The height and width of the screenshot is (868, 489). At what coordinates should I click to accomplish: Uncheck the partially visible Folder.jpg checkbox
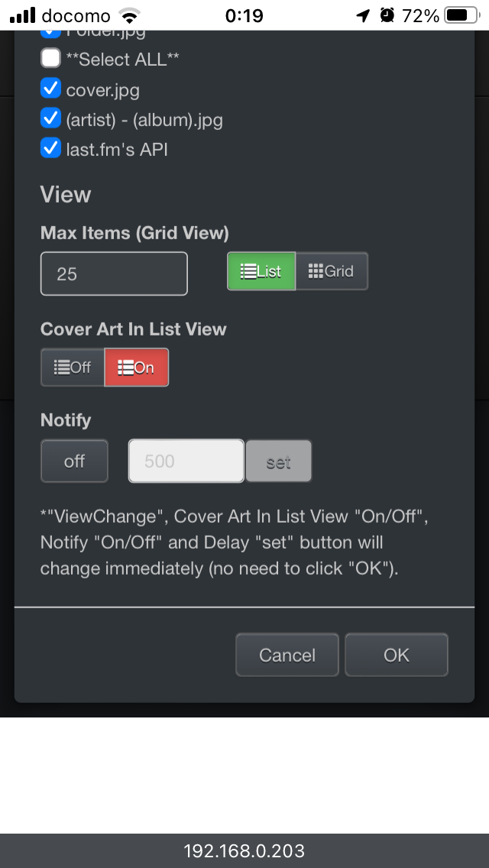[x=50, y=34]
